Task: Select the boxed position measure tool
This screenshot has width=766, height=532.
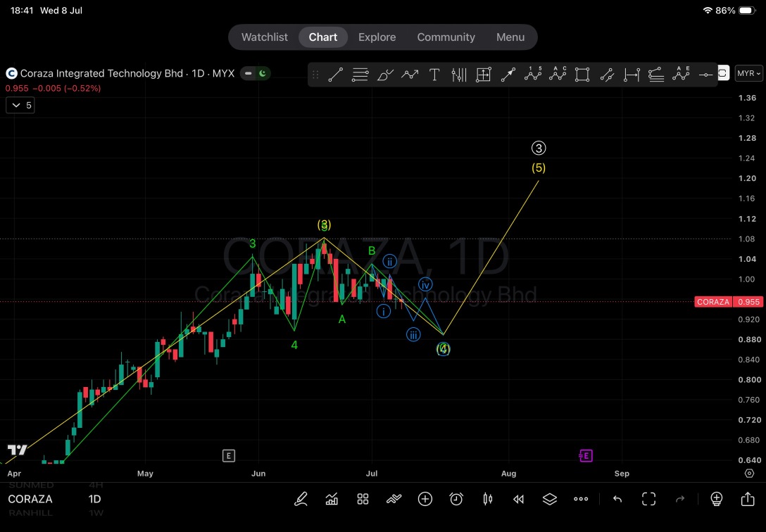Action: pyautogui.click(x=483, y=75)
